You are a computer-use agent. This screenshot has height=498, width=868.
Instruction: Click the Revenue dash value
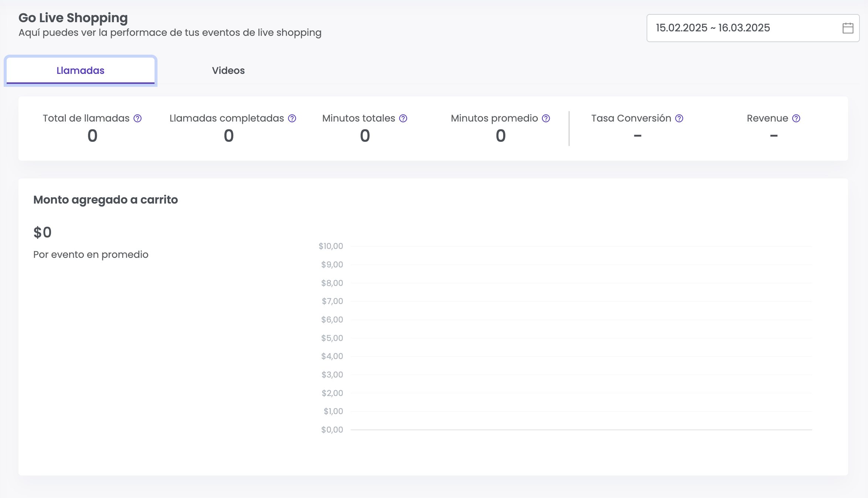(774, 136)
